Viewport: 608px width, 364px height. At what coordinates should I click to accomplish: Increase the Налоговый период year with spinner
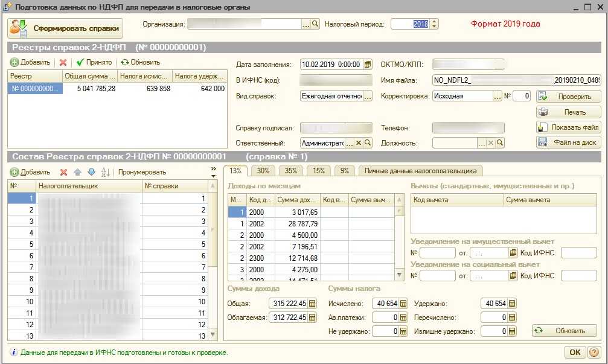point(434,22)
